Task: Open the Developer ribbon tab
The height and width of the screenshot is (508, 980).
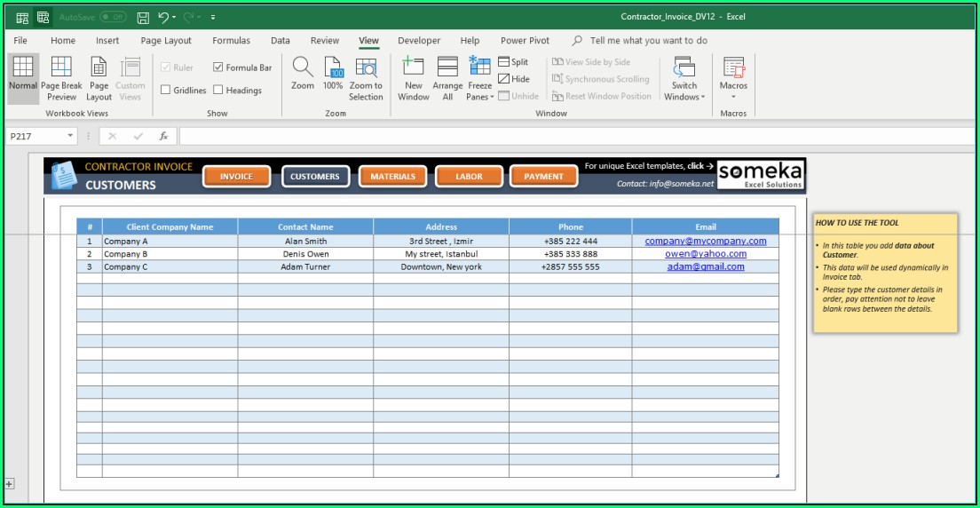Action: point(419,41)
